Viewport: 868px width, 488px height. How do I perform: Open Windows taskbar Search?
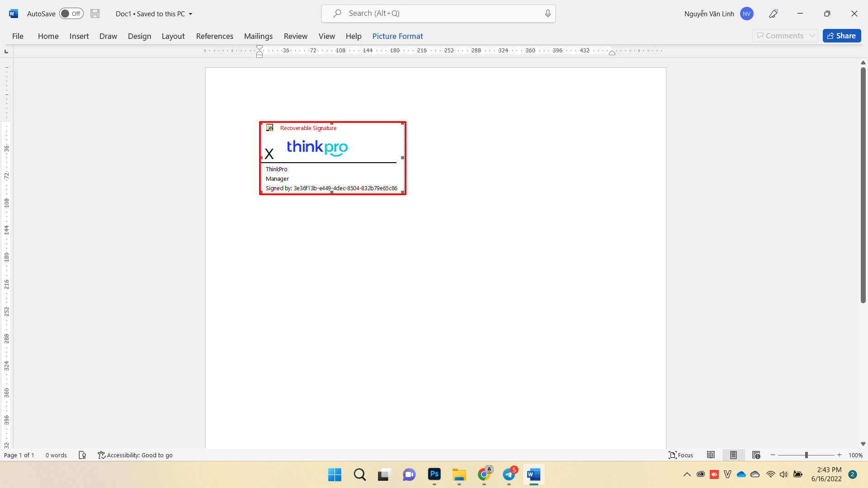[x=360, y=475]
